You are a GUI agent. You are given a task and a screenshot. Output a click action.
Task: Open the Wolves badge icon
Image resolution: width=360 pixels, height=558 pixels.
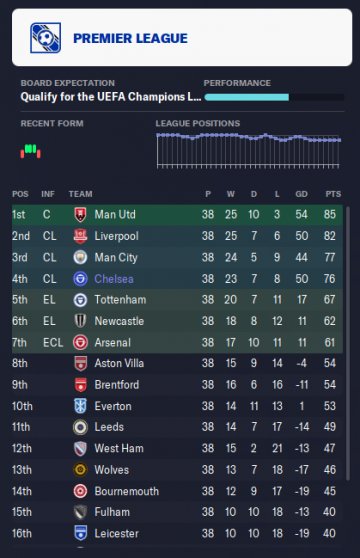coord(80,470)
